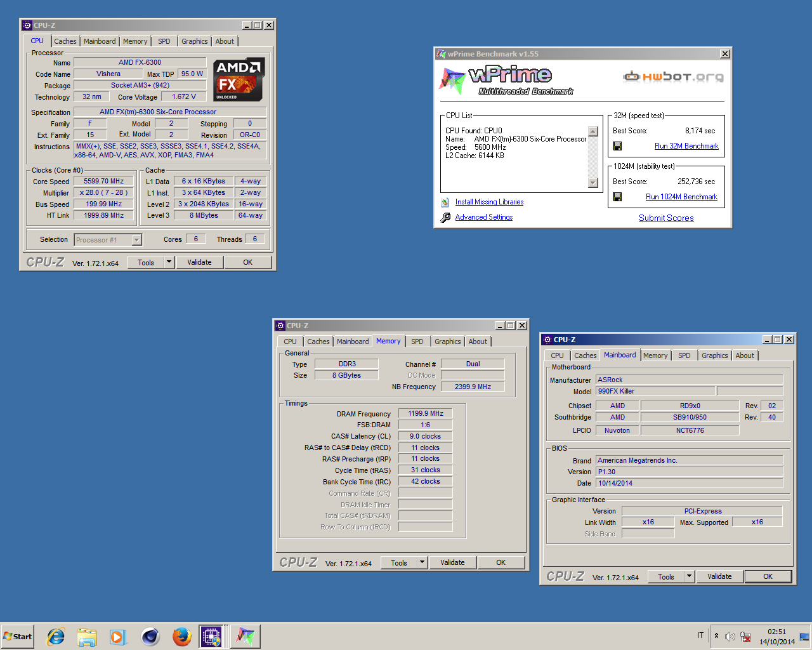
Task: Switch to CPU tab in Mainboard window
Action: [557, 355]
